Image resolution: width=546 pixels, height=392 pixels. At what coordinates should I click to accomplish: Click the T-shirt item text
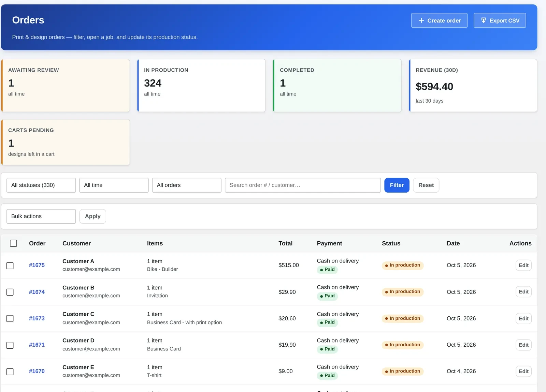pyautogui.click(x=154, y=375)
